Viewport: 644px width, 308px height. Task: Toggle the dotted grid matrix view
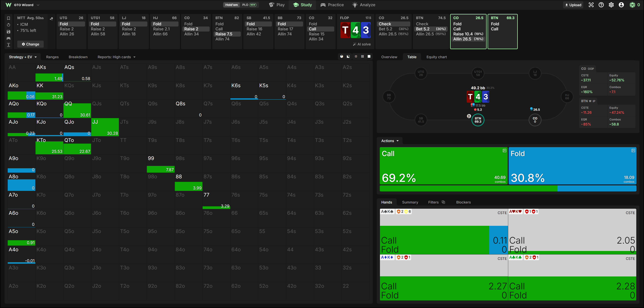[363, 57]
